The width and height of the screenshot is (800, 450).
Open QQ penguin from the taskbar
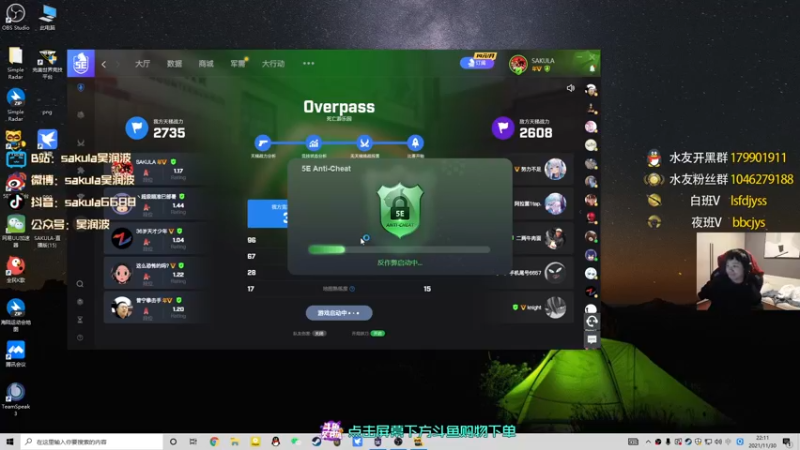click(276, 442)
